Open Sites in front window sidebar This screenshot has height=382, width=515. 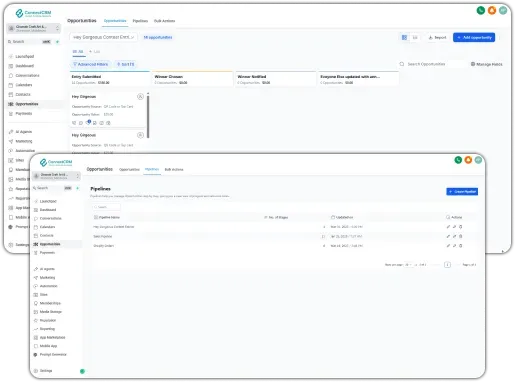click(x=41, y=295)
